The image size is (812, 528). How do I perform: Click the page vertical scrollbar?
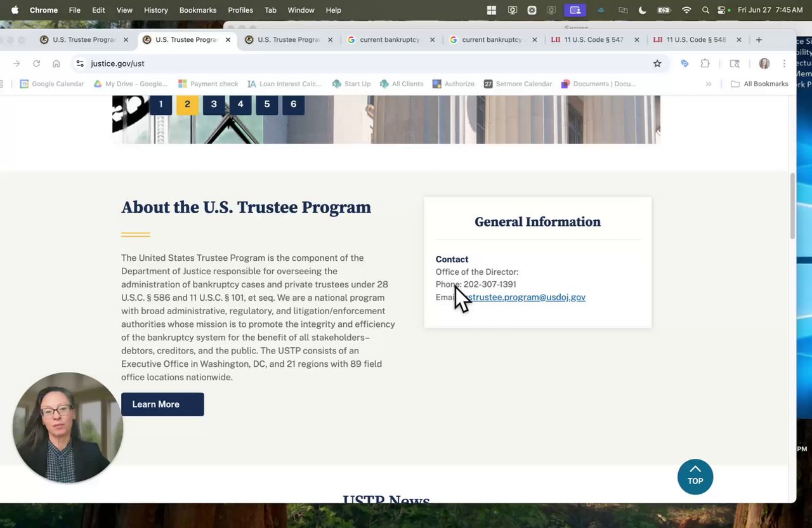coord(792,206)
